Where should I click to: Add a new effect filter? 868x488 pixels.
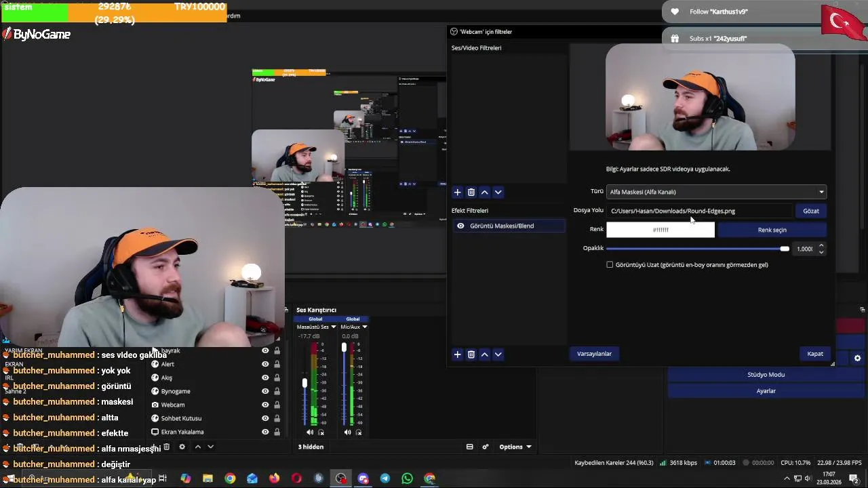[457, 354]
